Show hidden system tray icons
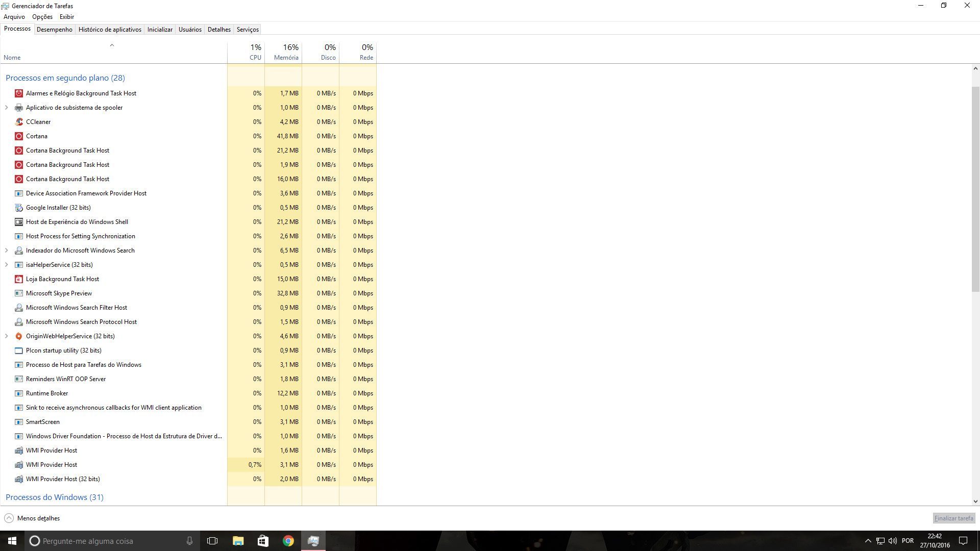This screenshot has width=980, height=551. tap(868, 541)
